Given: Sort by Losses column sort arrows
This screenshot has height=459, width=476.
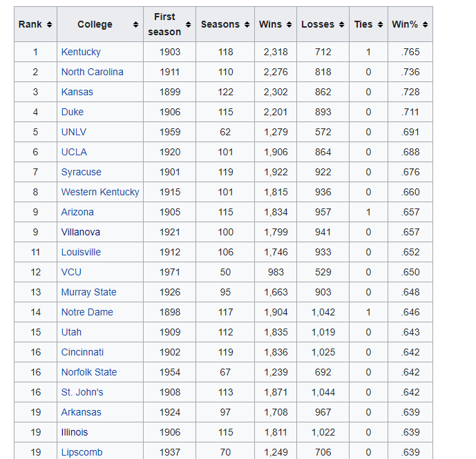Looking at the screenshot, I should 342,25.
